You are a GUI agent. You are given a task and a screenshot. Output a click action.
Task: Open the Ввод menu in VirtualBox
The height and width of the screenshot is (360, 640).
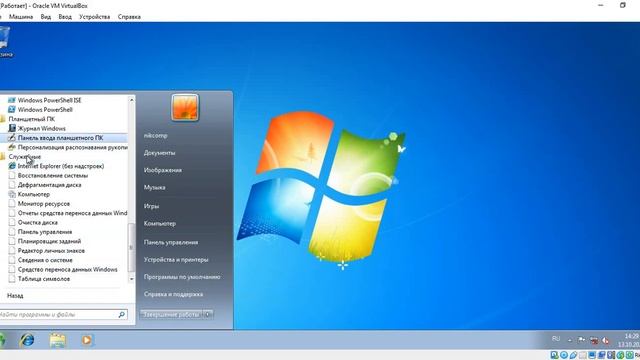coord(65,17)
